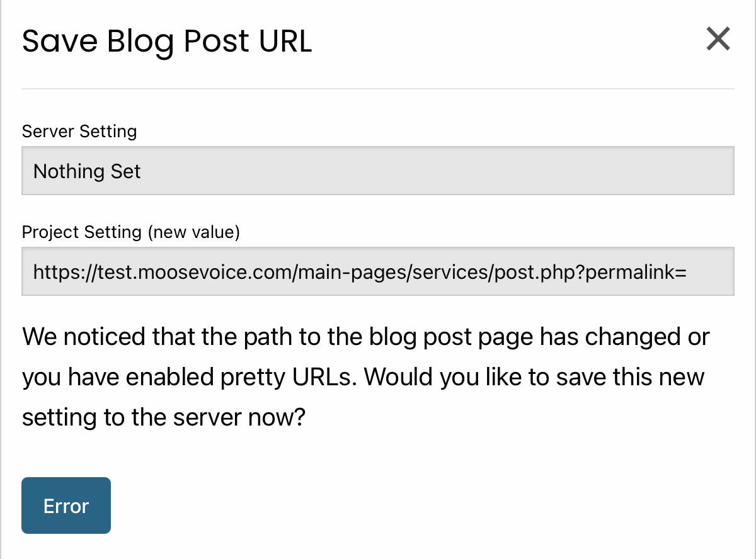The image size is (756, 559).
Task: Focus the Server Setting field
Action: pyautogui.click(x=378, y=171)
